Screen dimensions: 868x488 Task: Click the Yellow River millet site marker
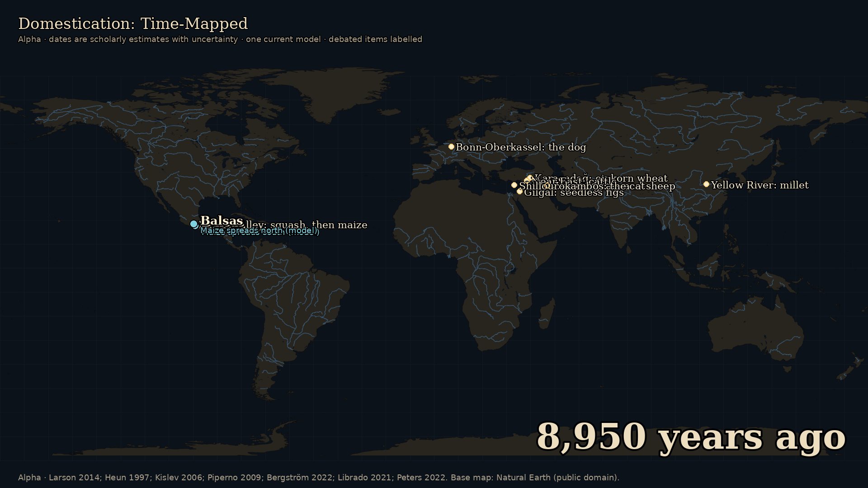coord(706,184)
